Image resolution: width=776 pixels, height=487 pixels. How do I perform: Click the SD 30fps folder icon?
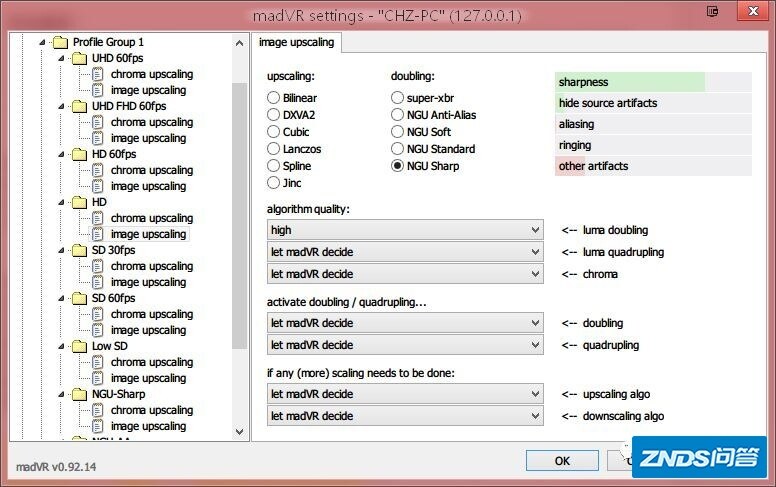click(x=78, y=250)
